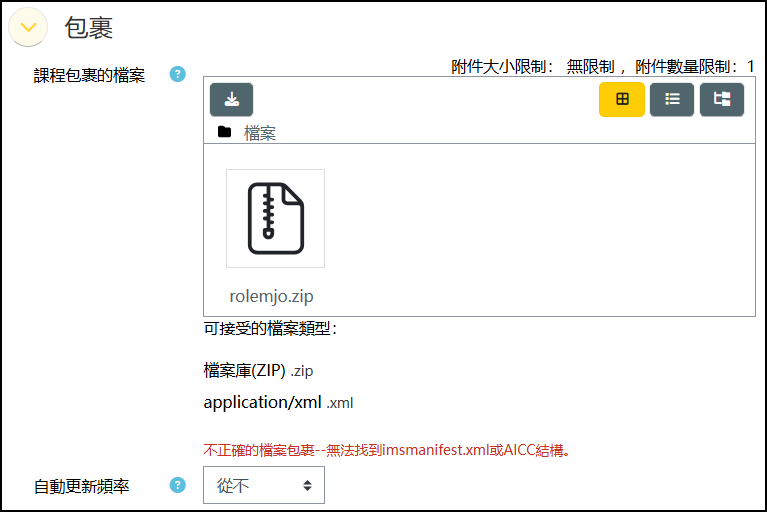Click the 包裹 section heading
767x512 pixels.
[89, 28]
